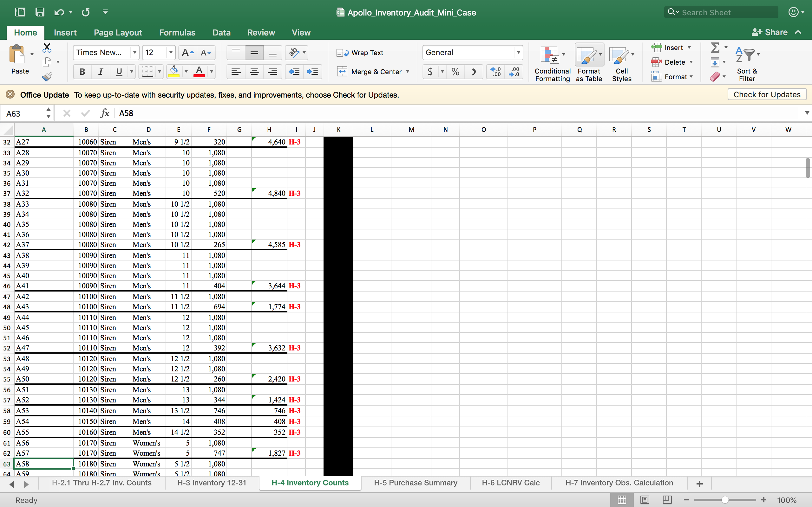Open H-6 LCNRV Calc sheet tab

point(510,483)
